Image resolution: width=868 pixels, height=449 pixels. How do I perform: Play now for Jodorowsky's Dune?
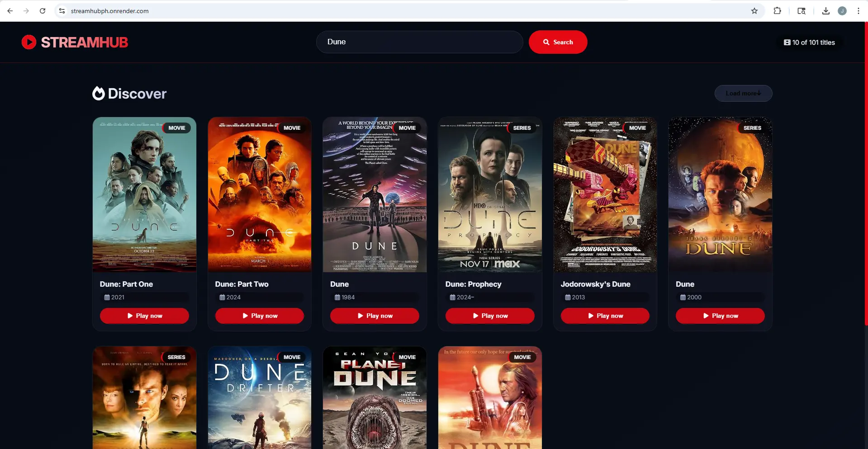pyautogui.click(x=605, y=316)
